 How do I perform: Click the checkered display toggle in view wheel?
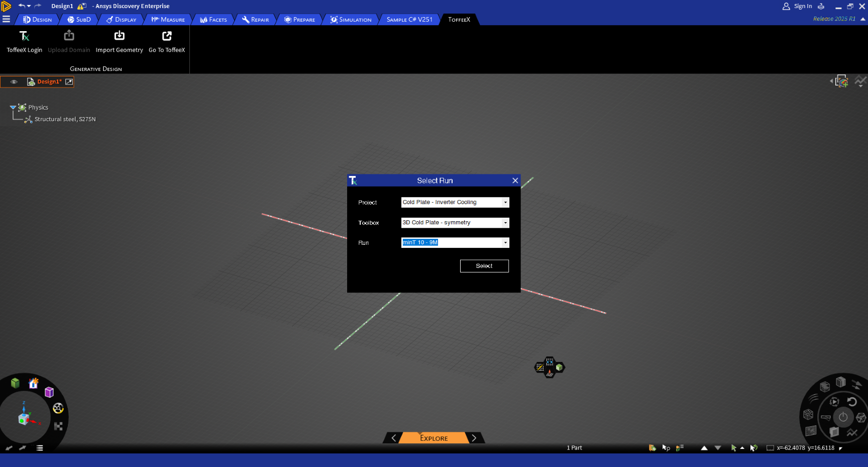click(58, 426)
